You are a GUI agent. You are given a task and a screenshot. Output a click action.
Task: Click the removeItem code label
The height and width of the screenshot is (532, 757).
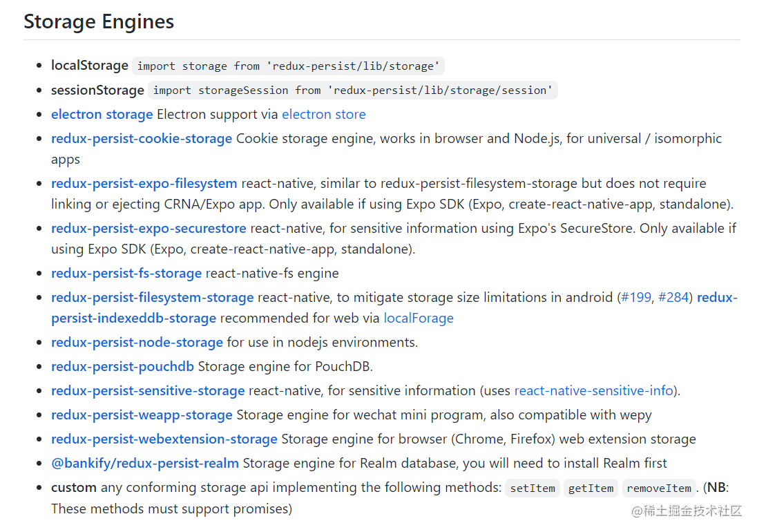659,488
